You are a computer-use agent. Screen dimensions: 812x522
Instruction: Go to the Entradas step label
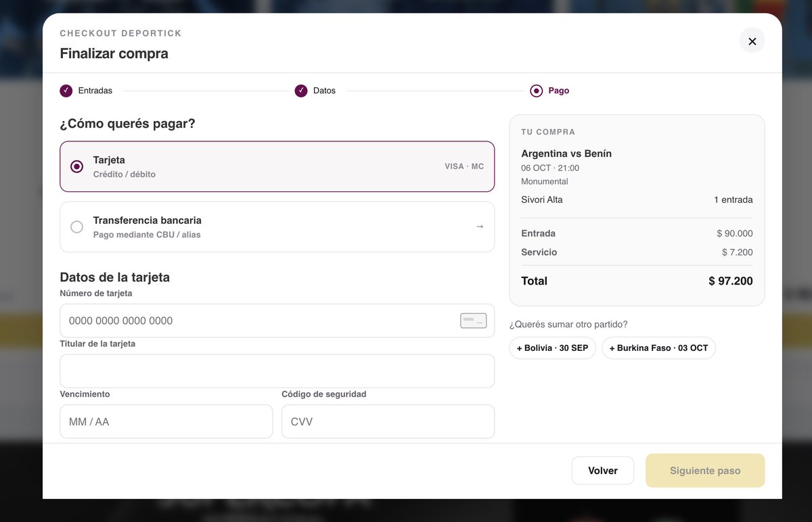pyautogui.click(x=95, y=91)
